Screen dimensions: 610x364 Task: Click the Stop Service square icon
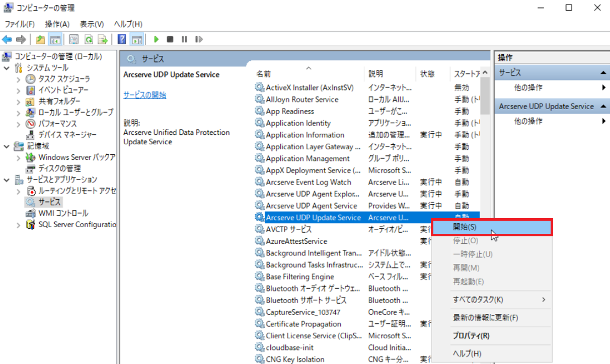[x=170, y=39]
